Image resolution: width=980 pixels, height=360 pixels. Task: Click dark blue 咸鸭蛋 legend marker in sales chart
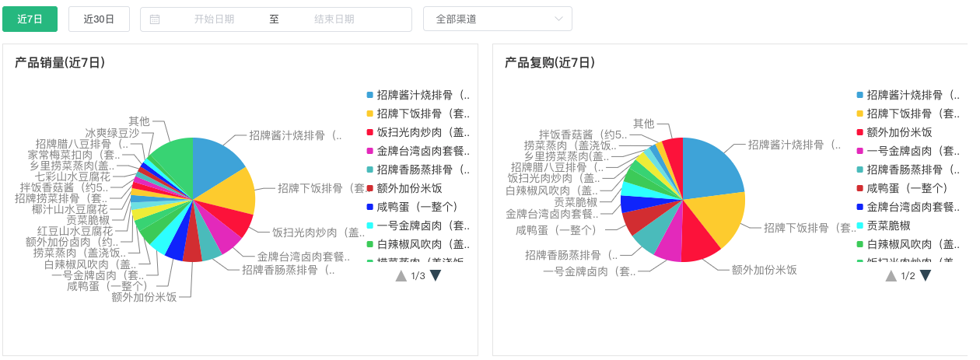pyautogui.click(x=370, y=207)
